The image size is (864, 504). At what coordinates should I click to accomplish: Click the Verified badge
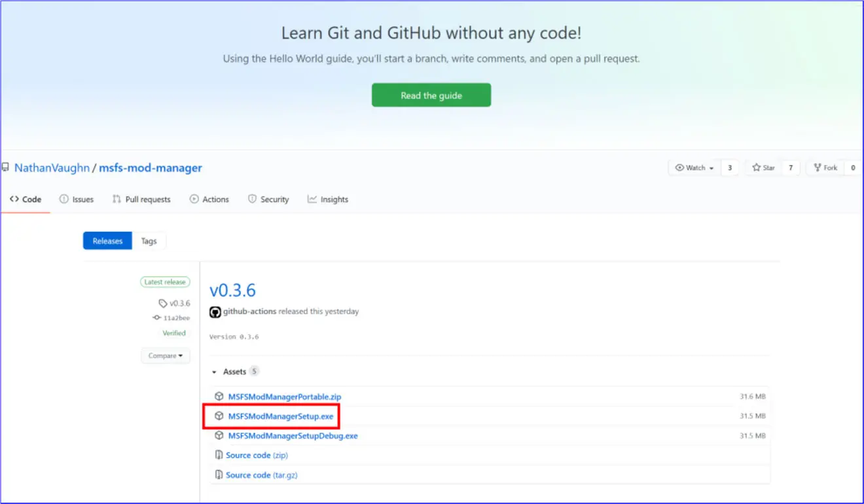click(x=174, y=333)
